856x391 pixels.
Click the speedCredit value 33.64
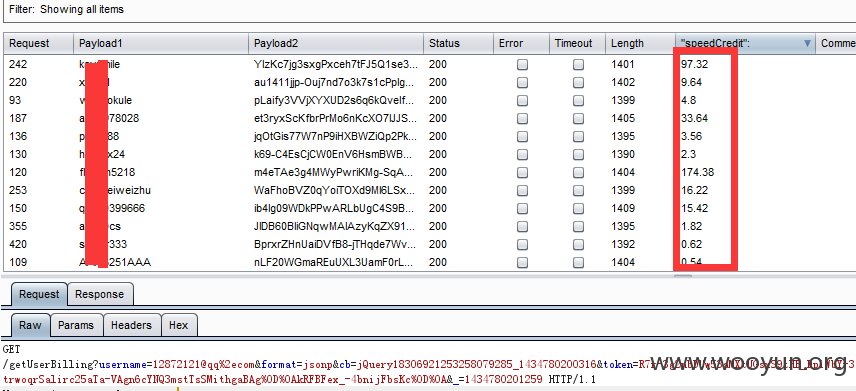[x=694, y=119]
